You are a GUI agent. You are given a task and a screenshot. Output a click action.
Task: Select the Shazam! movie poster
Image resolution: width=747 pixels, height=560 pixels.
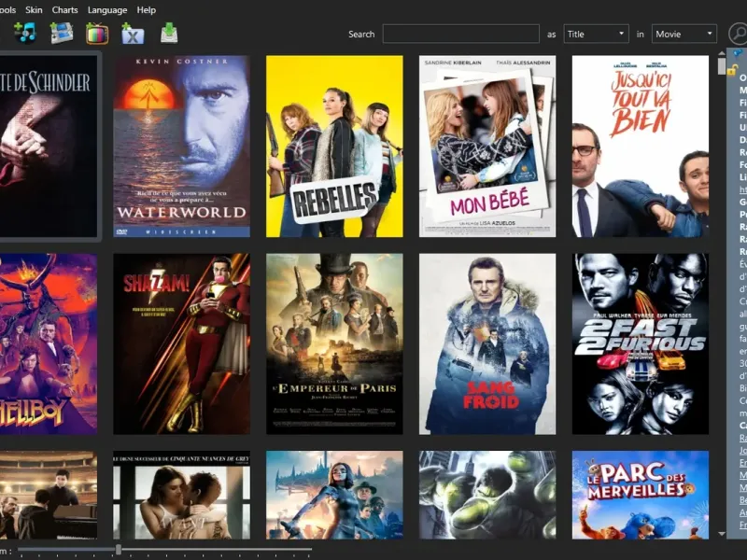[x=181, y=343]
